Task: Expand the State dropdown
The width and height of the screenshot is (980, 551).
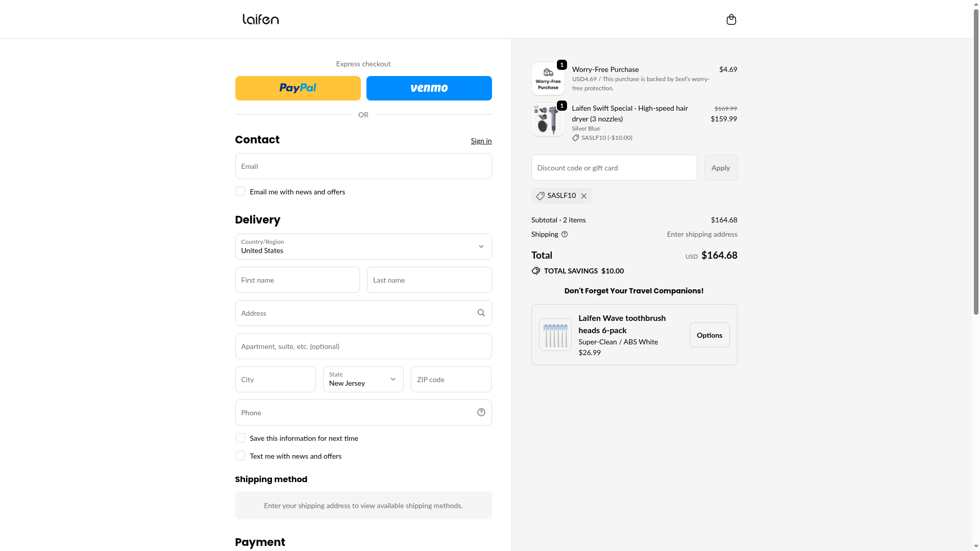Action: coord(363,379)
